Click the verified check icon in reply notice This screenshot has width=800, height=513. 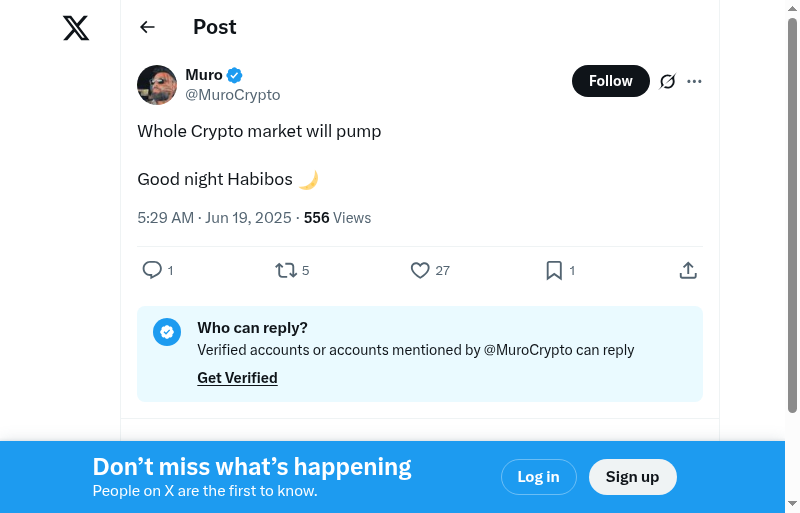tap(167, 332)
